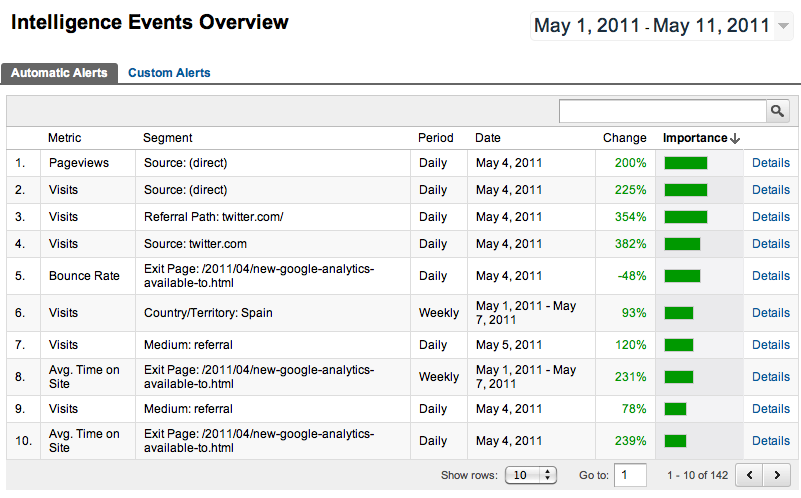Go to previous page of alerts

coord(750,474)
